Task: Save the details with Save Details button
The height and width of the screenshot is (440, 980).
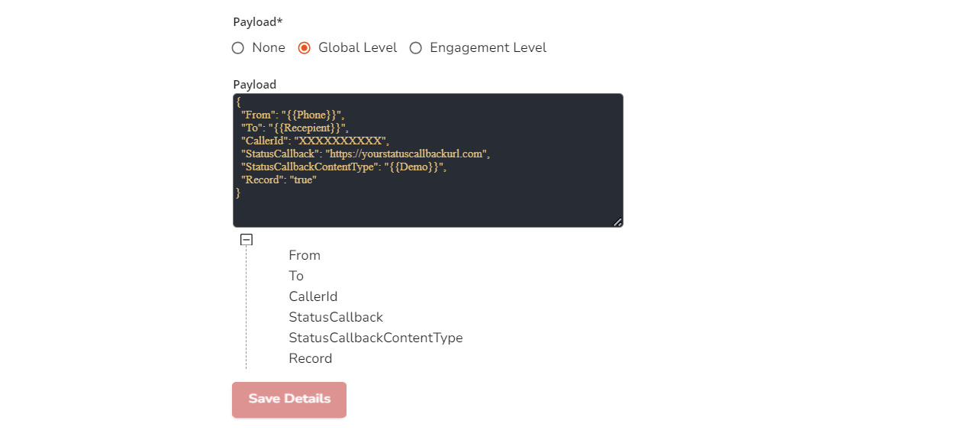Action: (x=289, y=400)
